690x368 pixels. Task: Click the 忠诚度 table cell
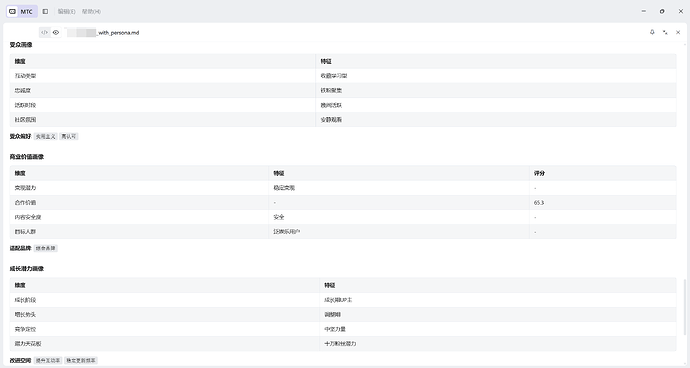tap(163, 90)
